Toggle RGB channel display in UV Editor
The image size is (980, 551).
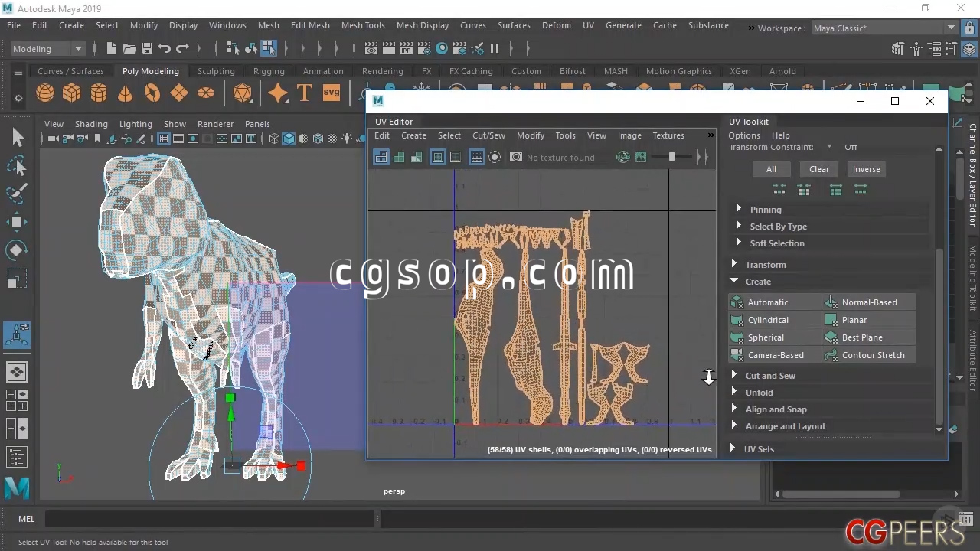[x=622, y=157]
